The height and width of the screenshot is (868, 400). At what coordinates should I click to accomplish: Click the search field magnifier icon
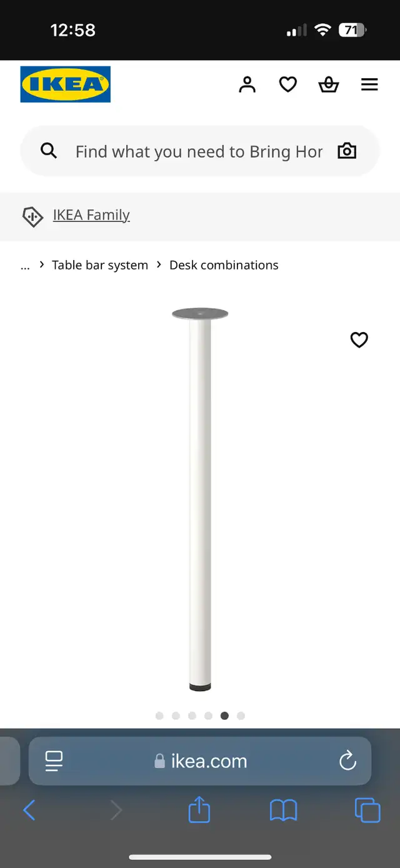49,151
